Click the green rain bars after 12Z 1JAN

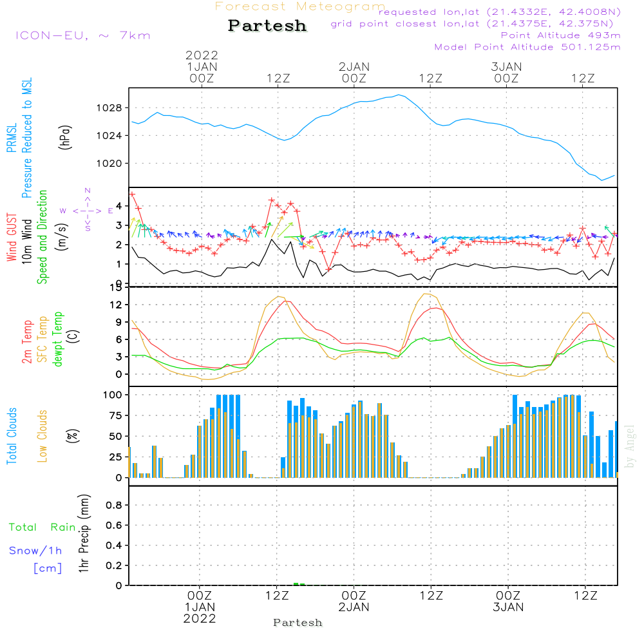pos(299,583)
